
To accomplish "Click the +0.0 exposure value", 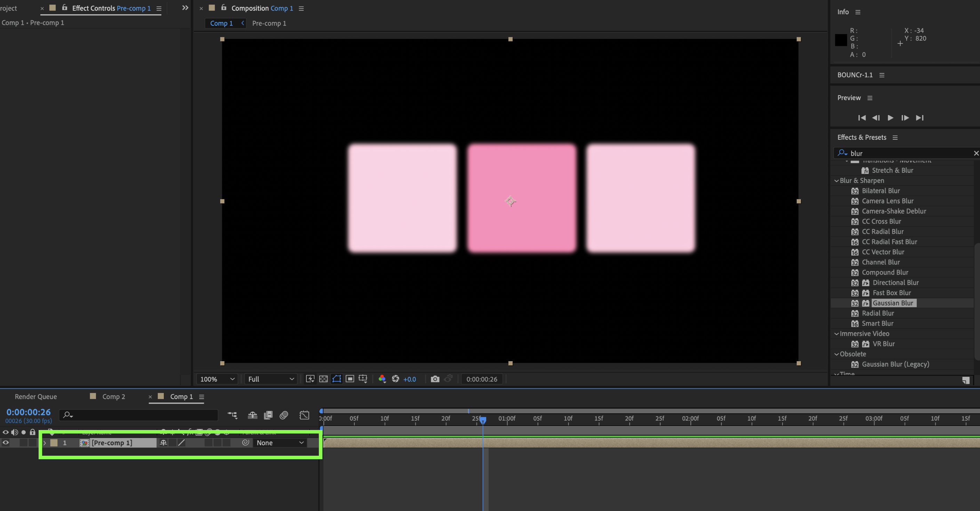I will pyautogui.click(x=409, y=379).
